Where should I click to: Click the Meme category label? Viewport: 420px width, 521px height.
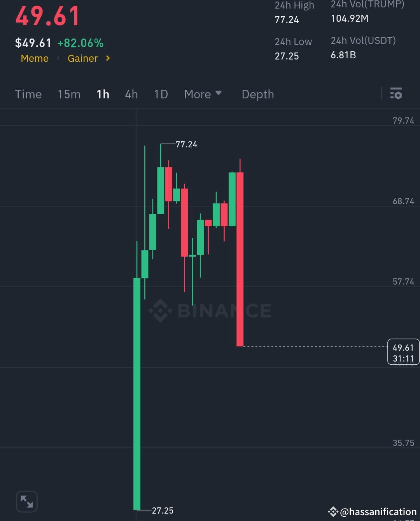(35, 58)
